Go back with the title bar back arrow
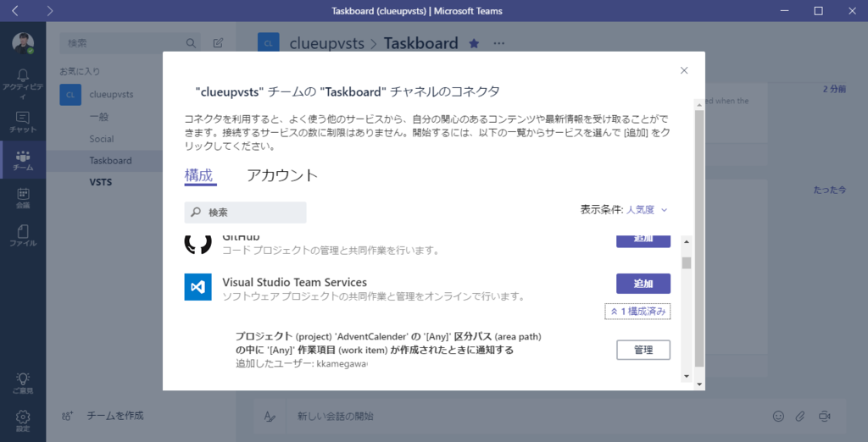The width and height of the screenshot is (868, 442). pos(15,10)
